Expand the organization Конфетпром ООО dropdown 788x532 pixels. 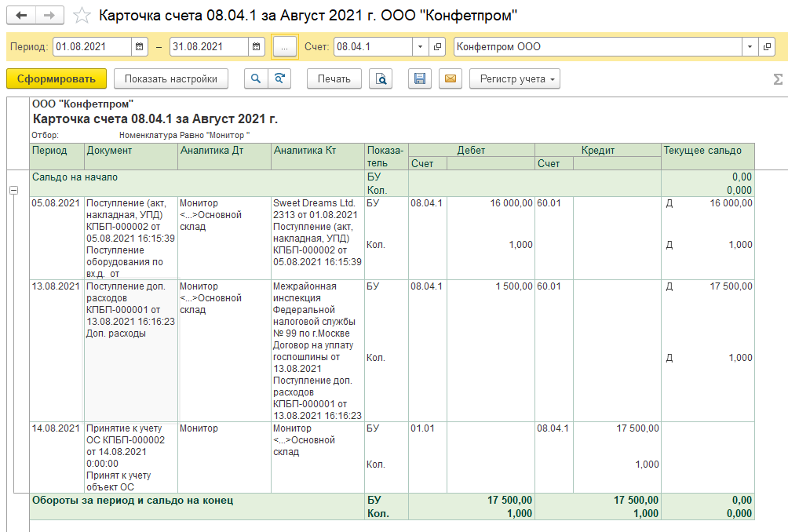[x=750, y=47]
